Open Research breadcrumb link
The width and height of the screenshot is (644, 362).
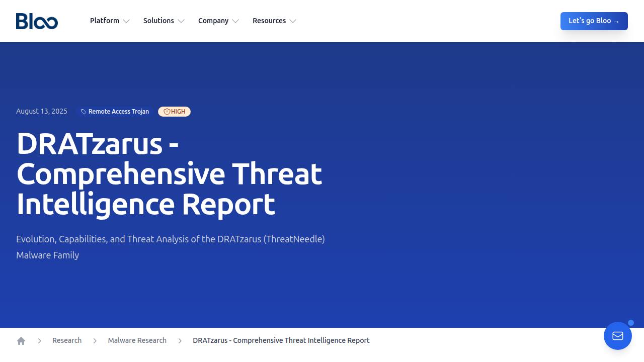[67, 340]
